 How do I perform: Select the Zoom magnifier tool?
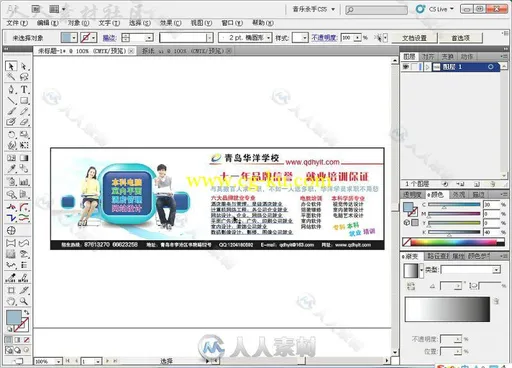point(24,301)
